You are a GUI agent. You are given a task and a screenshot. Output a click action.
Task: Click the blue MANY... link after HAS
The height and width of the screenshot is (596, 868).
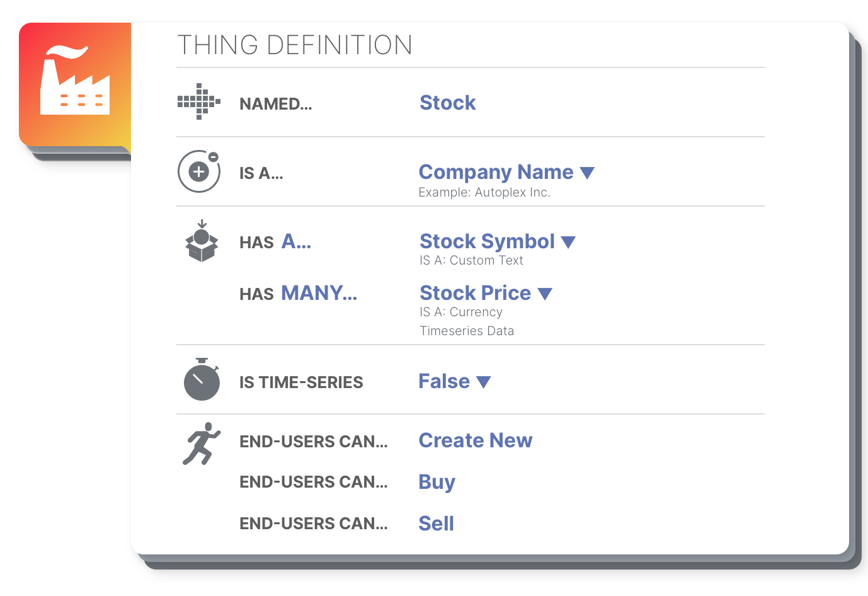pyautogui.click(x=319, y=293)
